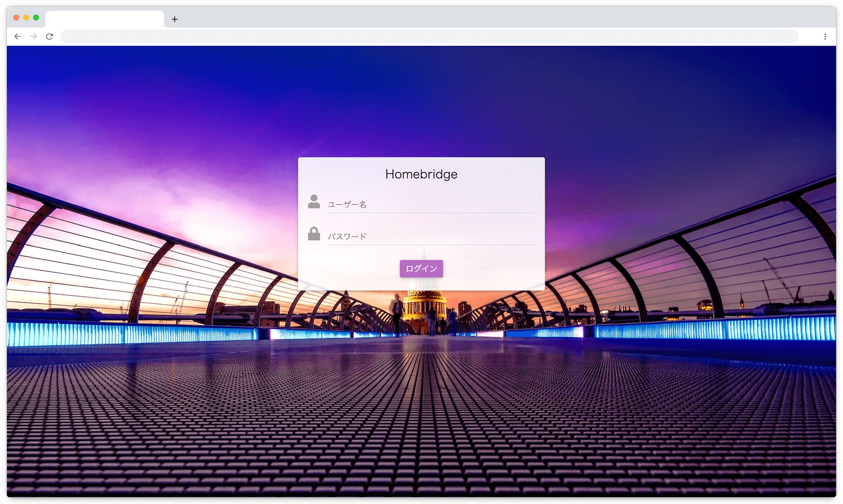Reload the current page

pyautogui.click(x=50, y=36)
